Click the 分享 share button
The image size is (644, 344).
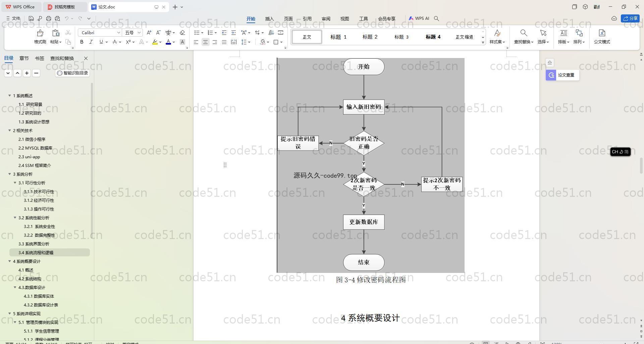tap(630, 18)
